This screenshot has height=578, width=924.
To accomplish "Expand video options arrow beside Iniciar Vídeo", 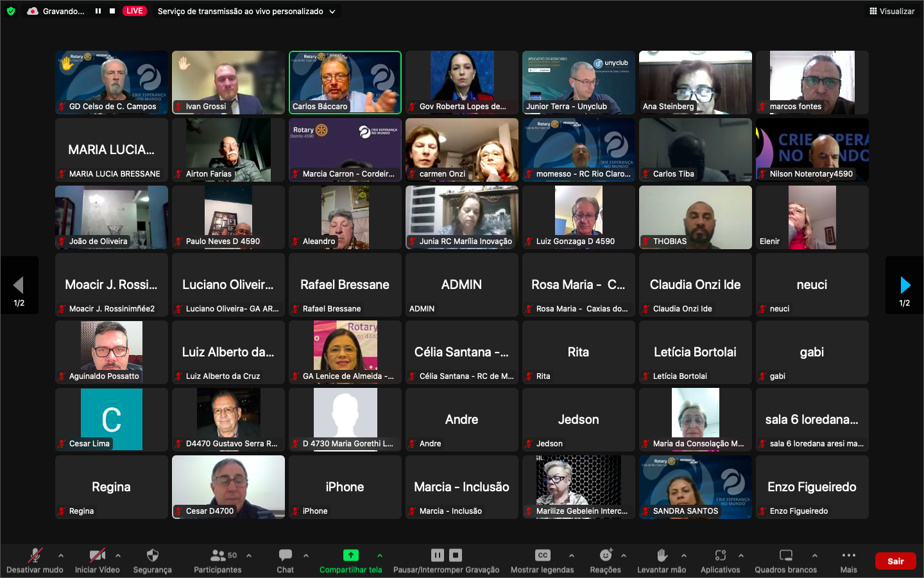I will [x=118, y=556].
